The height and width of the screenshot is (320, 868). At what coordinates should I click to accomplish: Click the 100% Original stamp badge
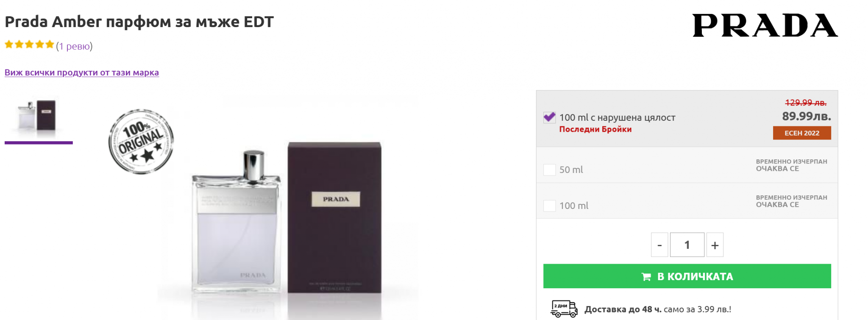141,142
